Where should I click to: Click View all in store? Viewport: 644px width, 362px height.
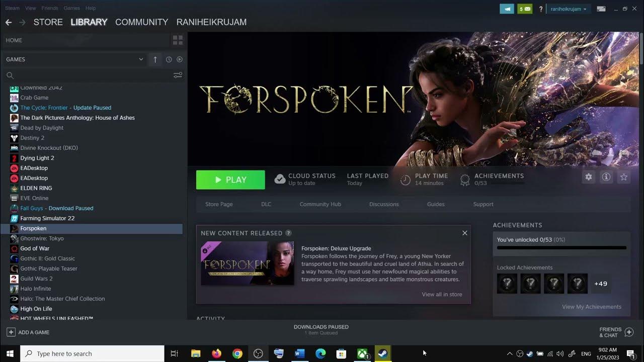442,294
